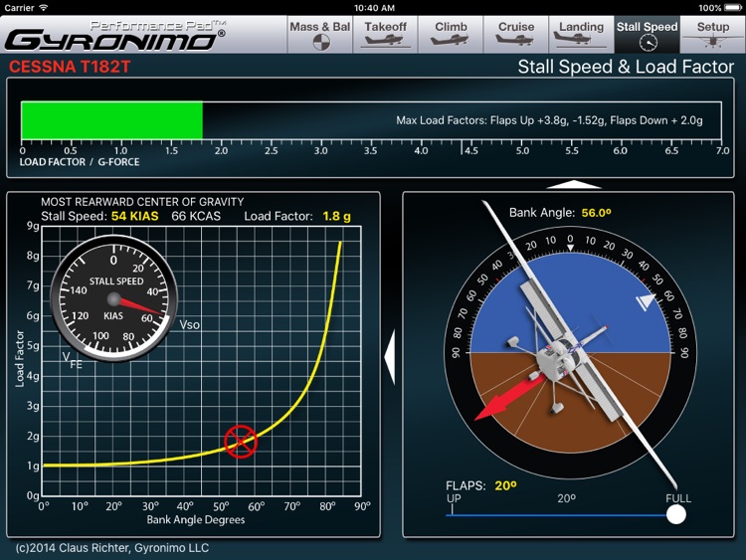Click the left-pointing arrow between the panels
The image size is (746, 560).
coord(390,358)
